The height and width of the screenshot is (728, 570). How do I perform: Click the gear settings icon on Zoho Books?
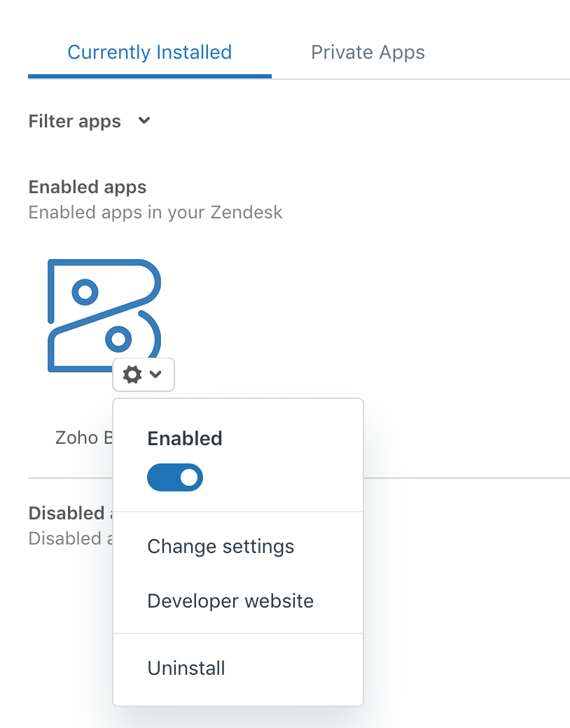133,374
